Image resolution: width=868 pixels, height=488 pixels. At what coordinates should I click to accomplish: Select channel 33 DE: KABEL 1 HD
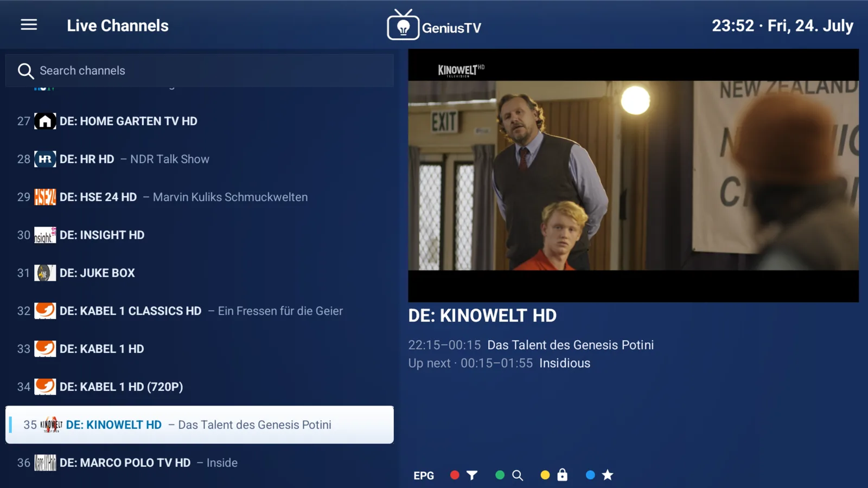200,349
